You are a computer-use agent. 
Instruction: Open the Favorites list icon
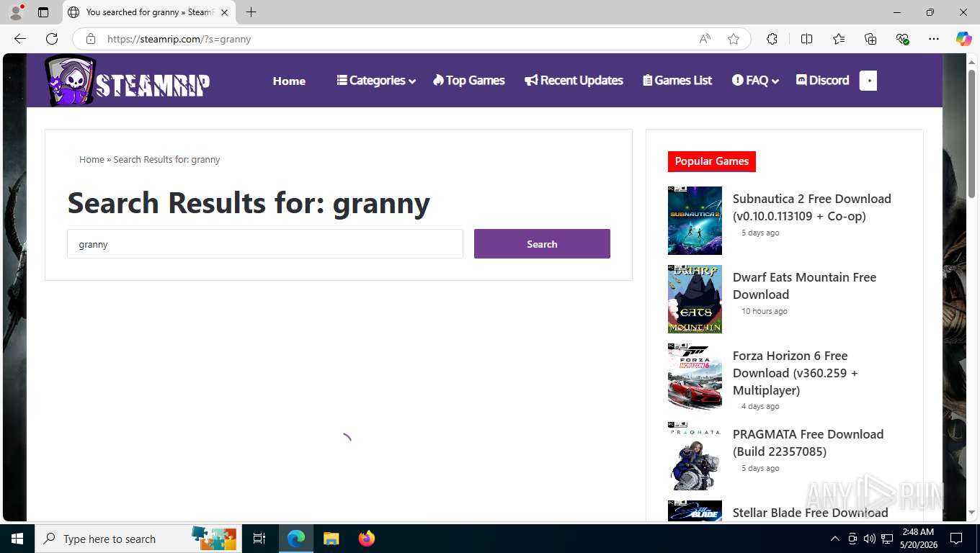coord(839,39)
